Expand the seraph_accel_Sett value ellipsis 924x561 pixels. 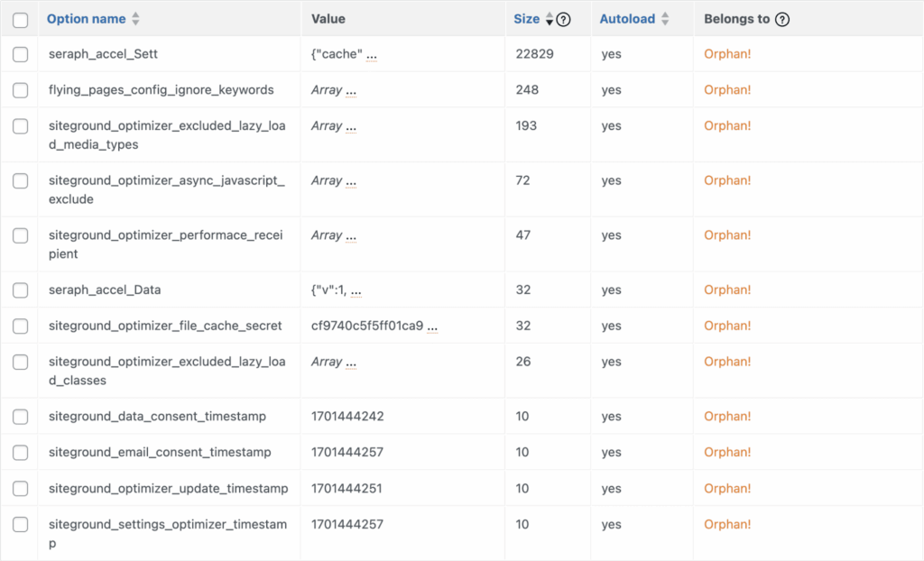(x=371, y=56)
